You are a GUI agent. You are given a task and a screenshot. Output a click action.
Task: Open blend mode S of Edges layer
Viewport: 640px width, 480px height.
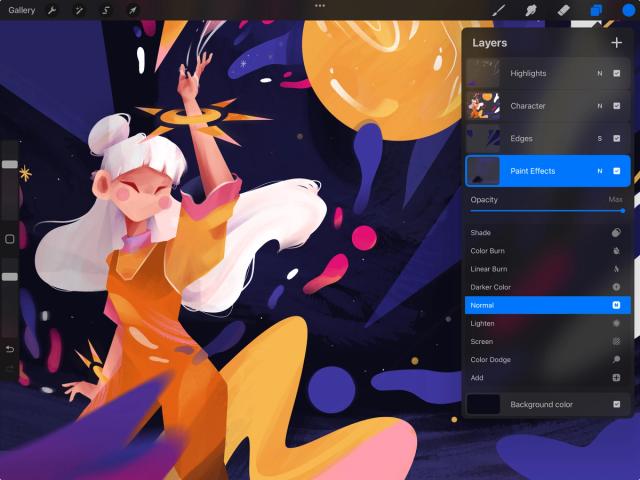tap(600, 139)
